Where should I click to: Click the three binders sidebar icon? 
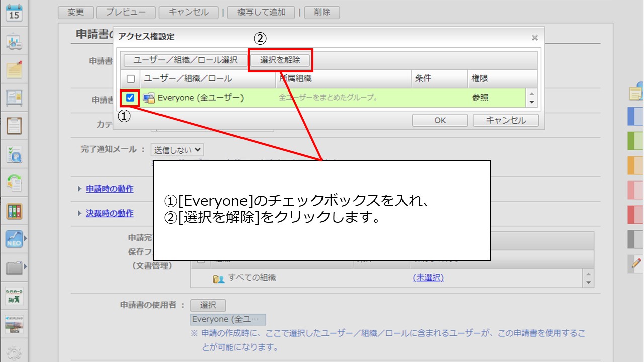14,211
